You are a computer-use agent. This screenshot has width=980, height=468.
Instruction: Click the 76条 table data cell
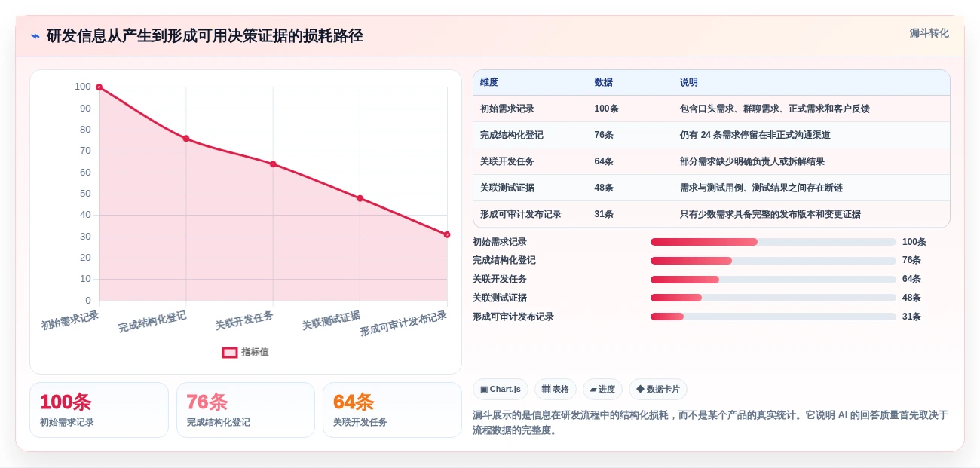tap(604, 135)
